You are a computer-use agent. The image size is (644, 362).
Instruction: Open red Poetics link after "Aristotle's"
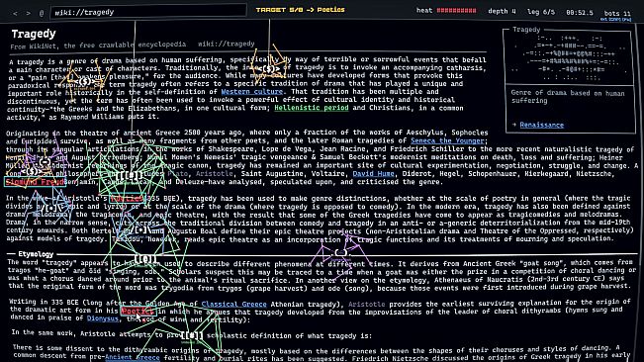(128, 199)
